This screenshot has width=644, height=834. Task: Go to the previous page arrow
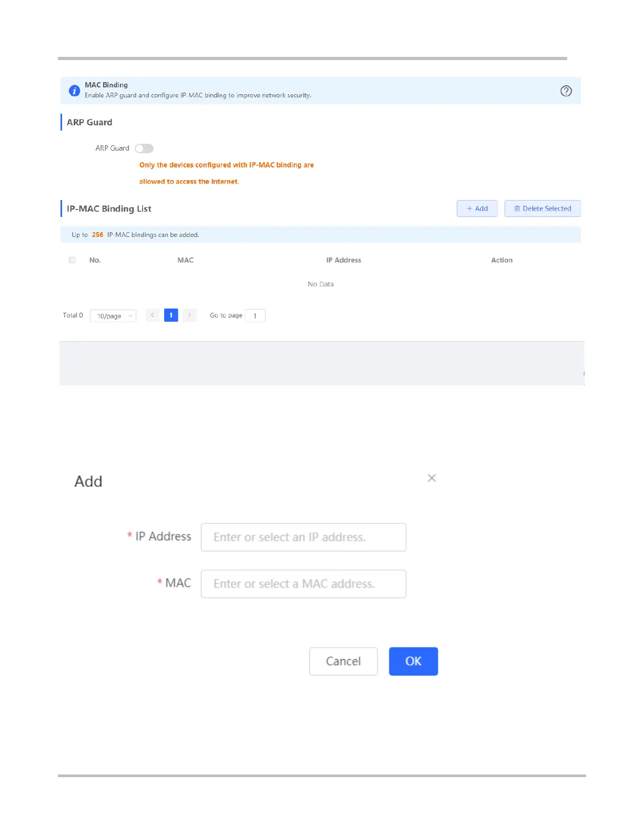coord(153,315)
